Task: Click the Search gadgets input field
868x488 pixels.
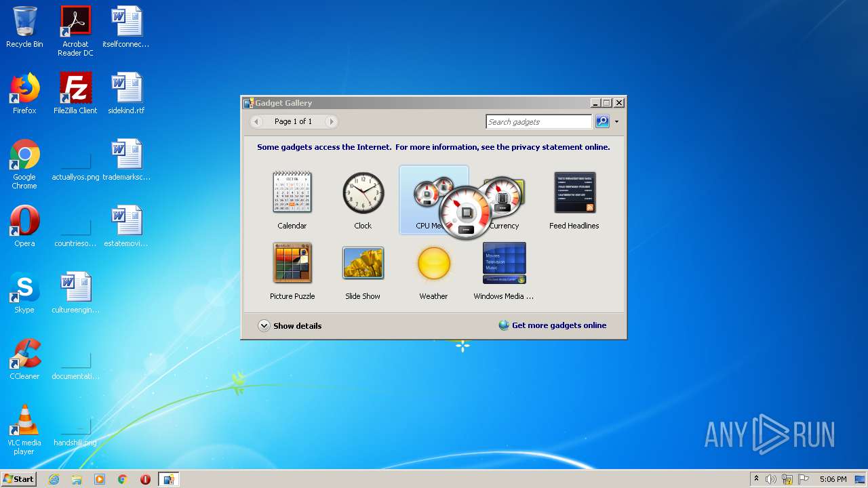Action: point(538,121)
